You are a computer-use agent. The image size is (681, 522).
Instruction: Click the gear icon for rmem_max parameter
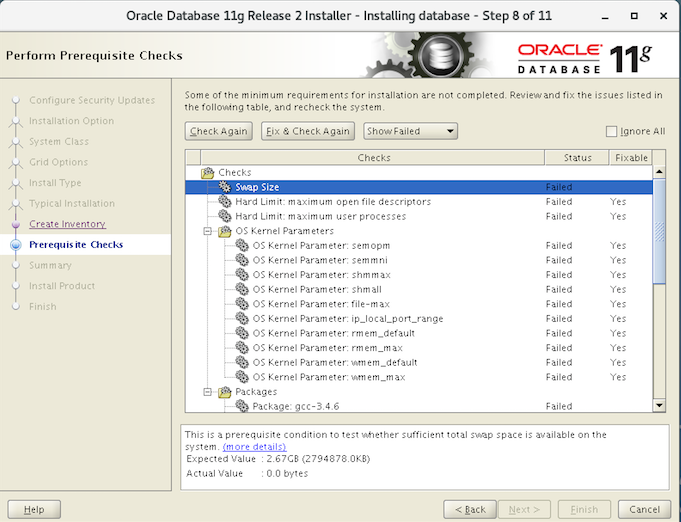242,347
